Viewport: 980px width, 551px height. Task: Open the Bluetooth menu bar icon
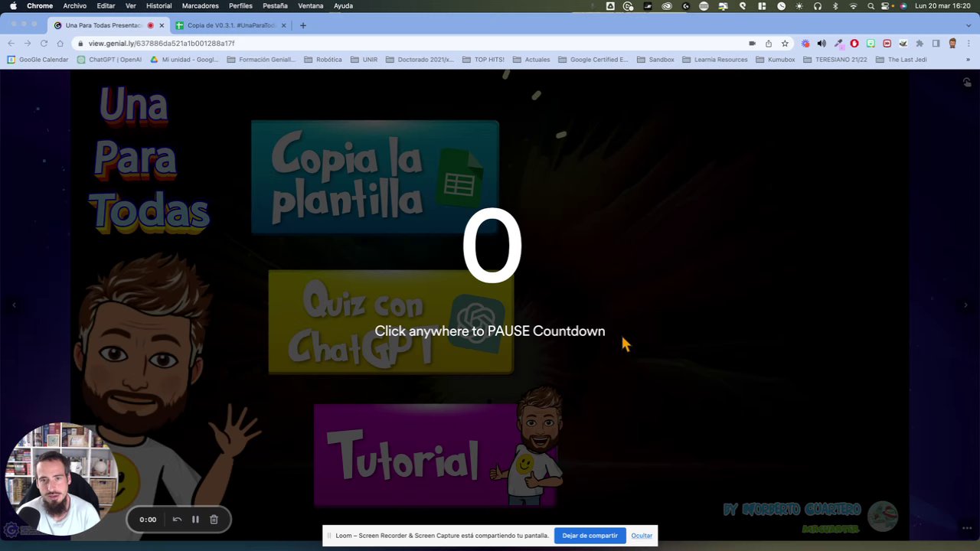(x=835, y=5)
